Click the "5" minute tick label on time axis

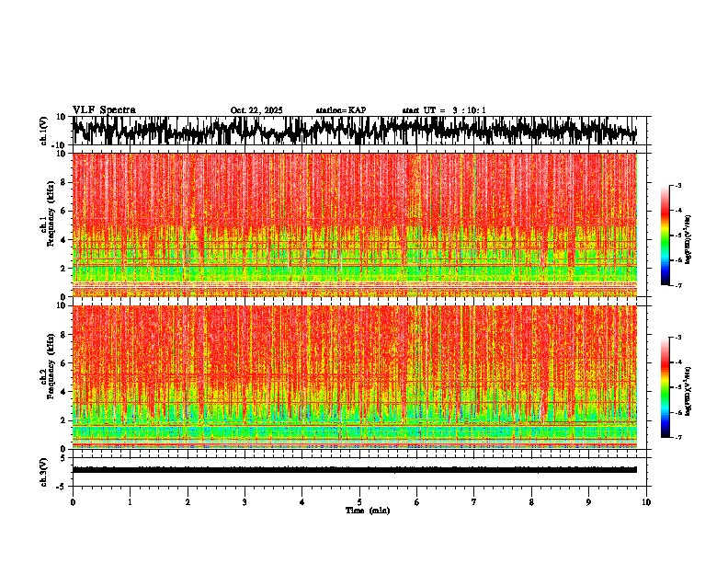[359, 502]
